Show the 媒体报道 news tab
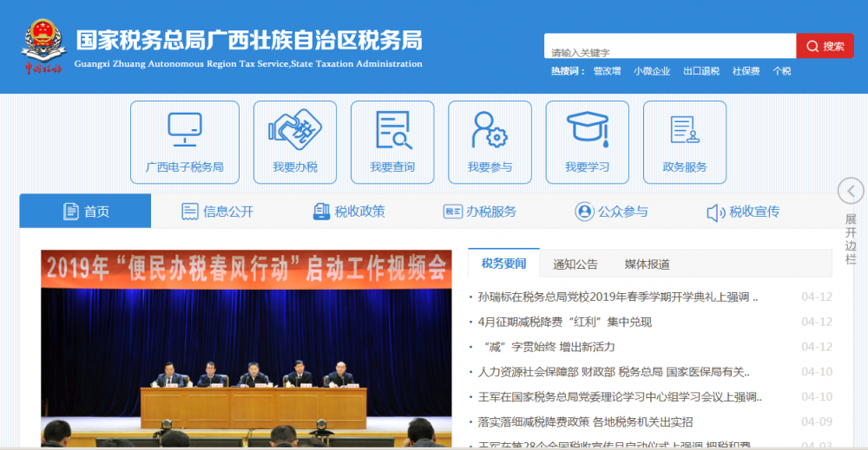Viewport: 868px width, 450px height. point(647,264)
